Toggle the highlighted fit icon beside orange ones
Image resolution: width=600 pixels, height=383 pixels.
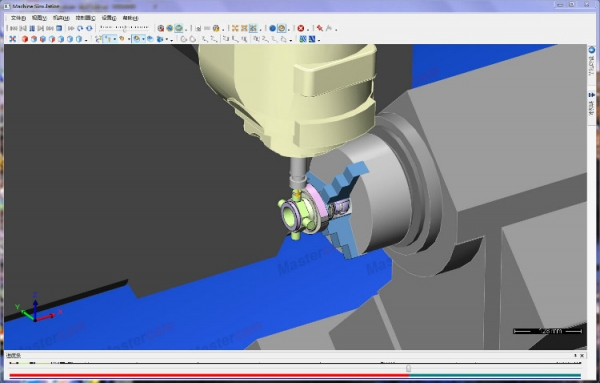(x=253, y=28)
